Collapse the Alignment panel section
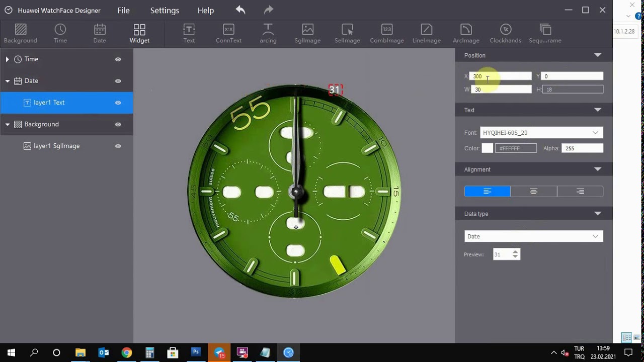The width and height of the screenshot is (644, 362). tap(597, 169)
